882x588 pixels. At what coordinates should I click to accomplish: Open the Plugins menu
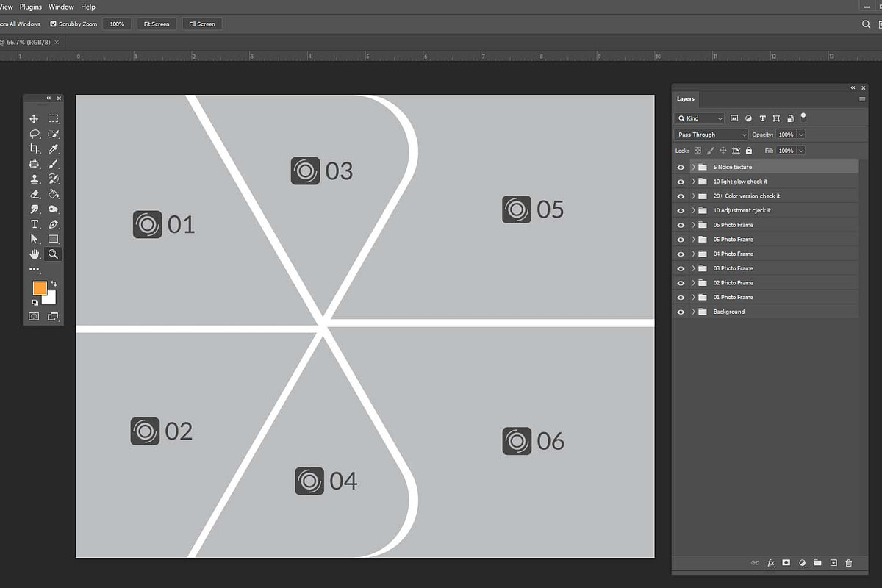(31, 7)
